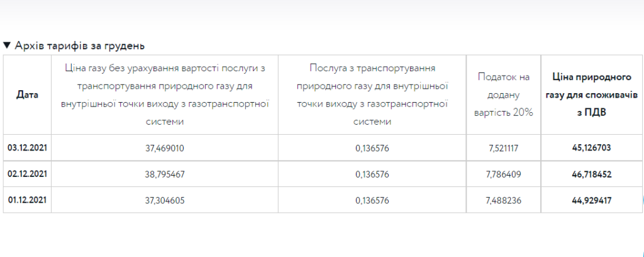Click the Послуга з транспортування column header
The width and height of the screenshot is (644, 257).
(372, 95)
